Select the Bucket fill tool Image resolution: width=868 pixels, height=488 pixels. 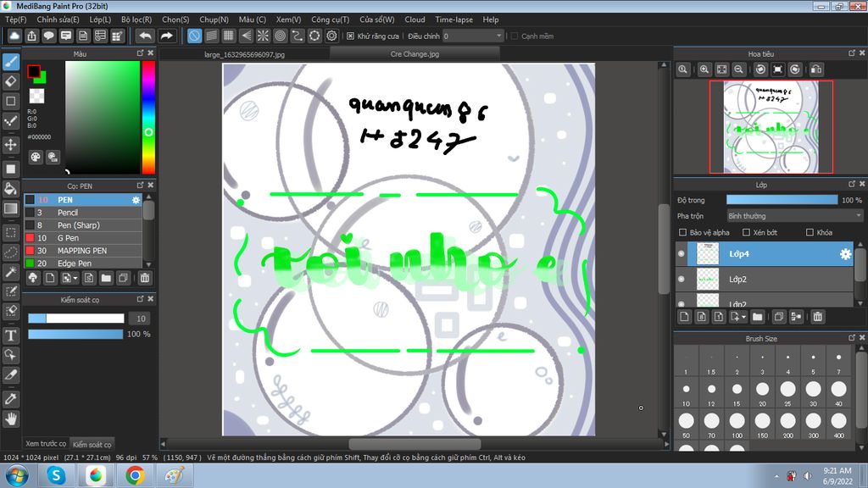11,189
